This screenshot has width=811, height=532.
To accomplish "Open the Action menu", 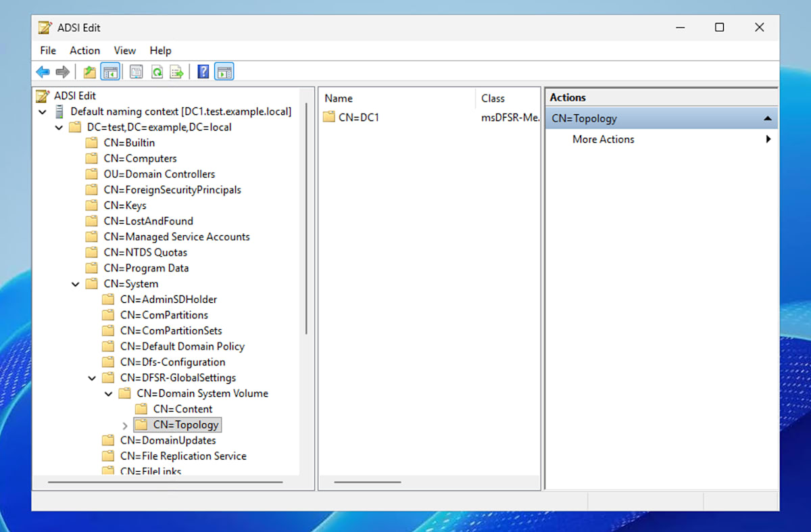I will coord(85,51).
